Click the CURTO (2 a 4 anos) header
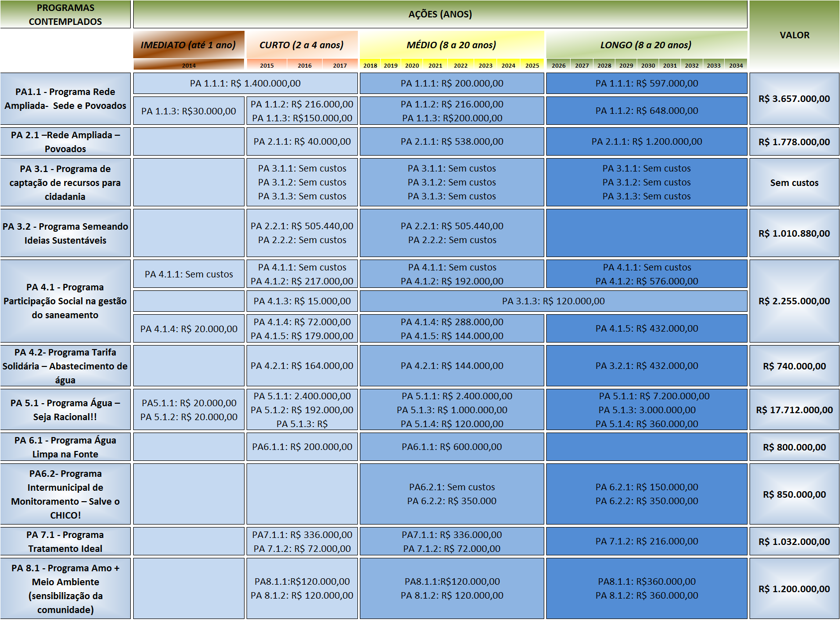 302,45
